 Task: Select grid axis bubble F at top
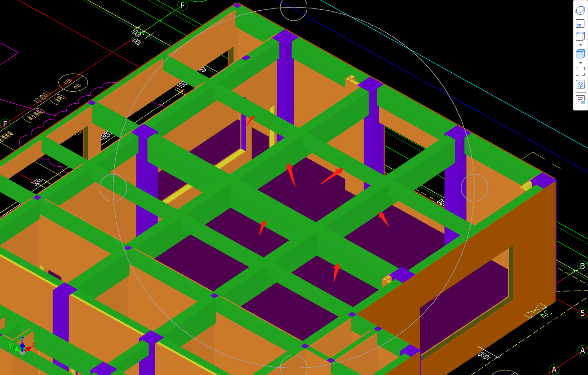(x=182, y=5)
